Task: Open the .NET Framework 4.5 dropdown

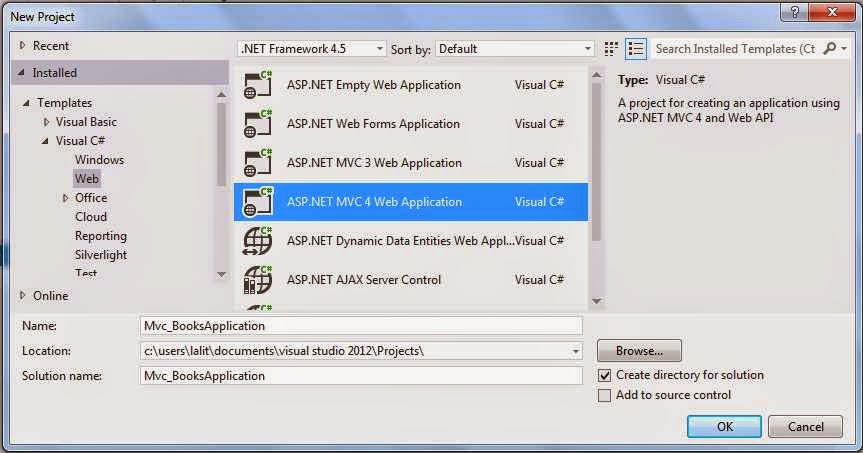Action: (x=312, y=49)
